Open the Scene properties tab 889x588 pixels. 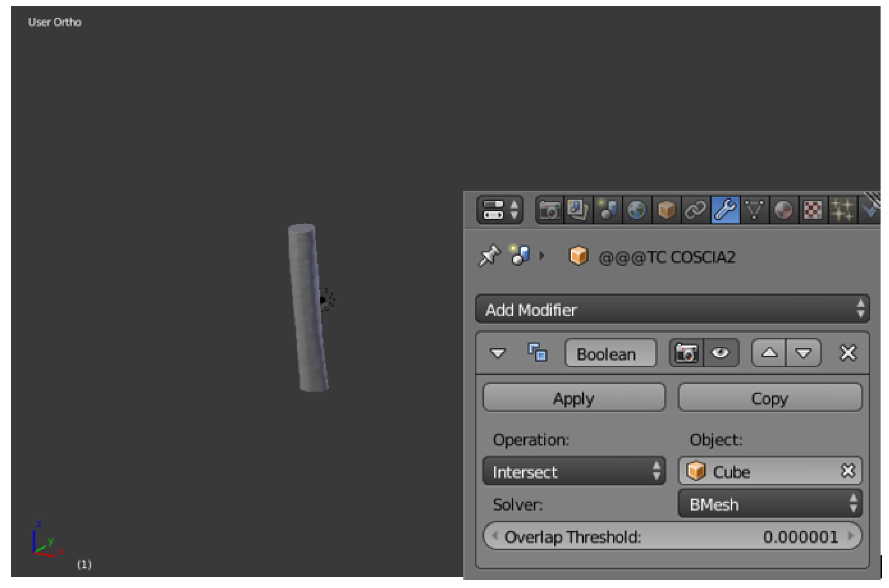(x=607, y=210)
